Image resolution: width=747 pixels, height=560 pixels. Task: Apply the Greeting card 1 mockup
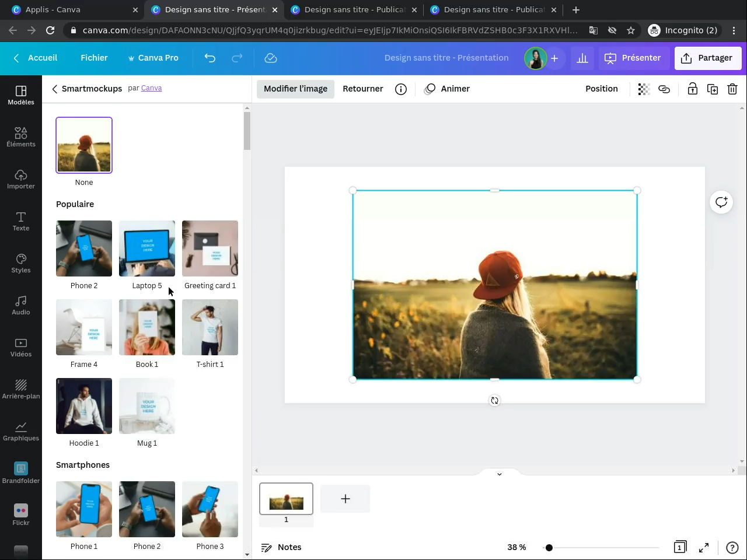(210, 249)
